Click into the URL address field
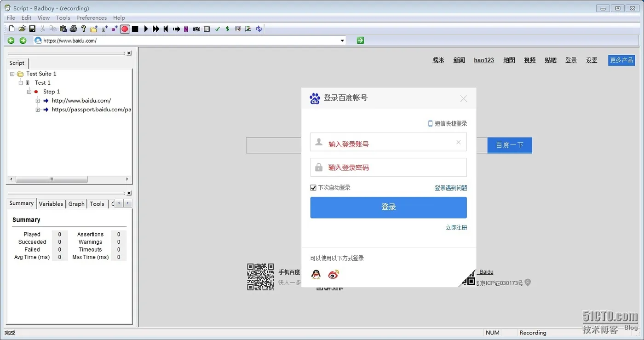The image size is (644, 340). 190,40
